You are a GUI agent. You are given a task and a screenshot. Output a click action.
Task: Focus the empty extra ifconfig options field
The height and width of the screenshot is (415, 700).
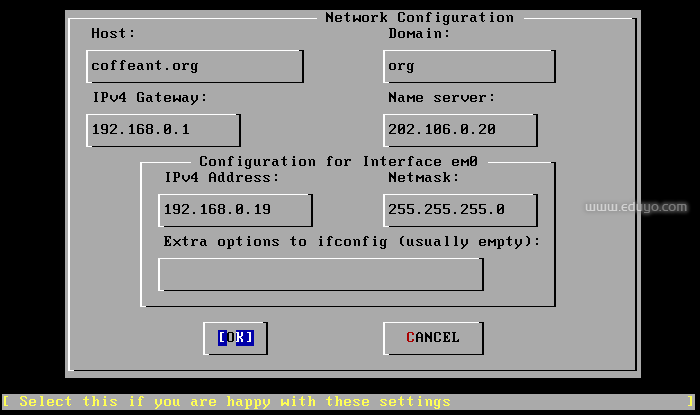(x=320, y=274)
